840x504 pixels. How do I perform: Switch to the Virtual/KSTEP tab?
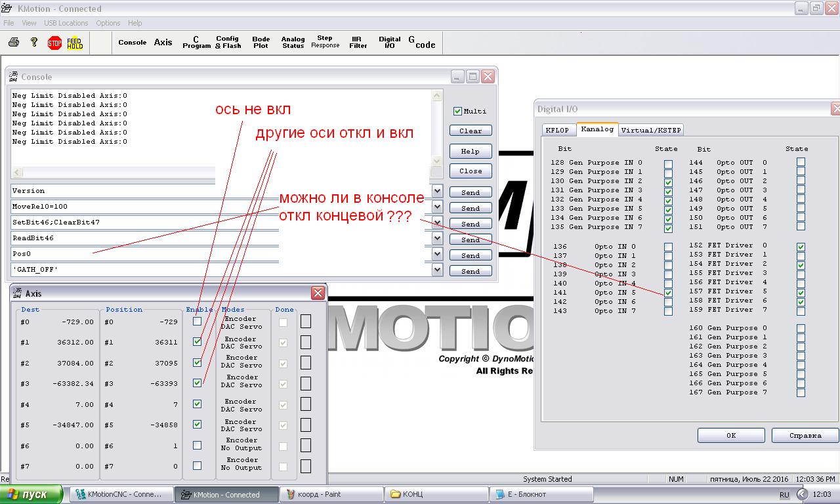pos(651,130)
